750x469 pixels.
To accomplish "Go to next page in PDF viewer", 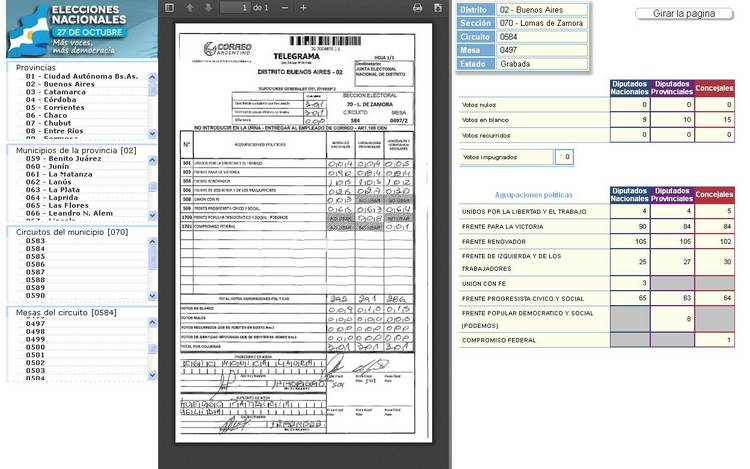I will (x=207, y=8).
